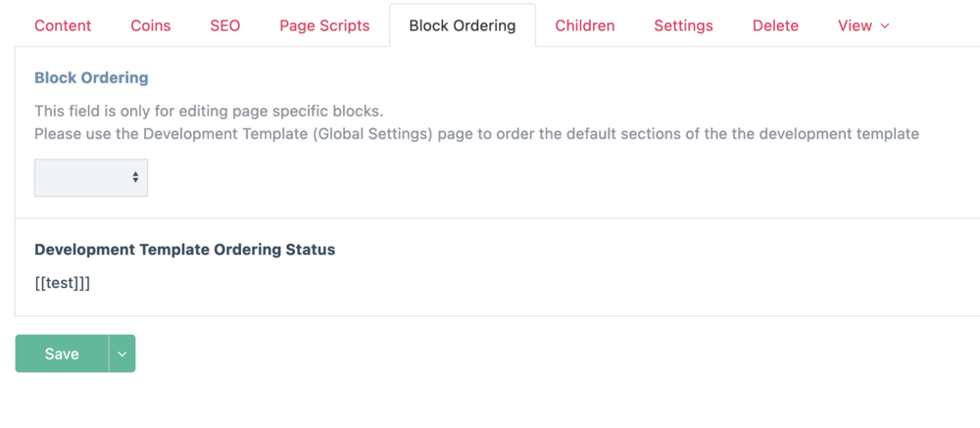Open the View tab chevron menu
The image size is (980, 428).
pos(885,26)
